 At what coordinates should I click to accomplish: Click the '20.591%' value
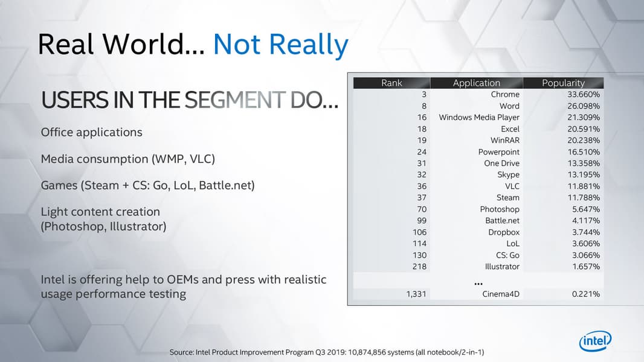click(x=584, y=129)
